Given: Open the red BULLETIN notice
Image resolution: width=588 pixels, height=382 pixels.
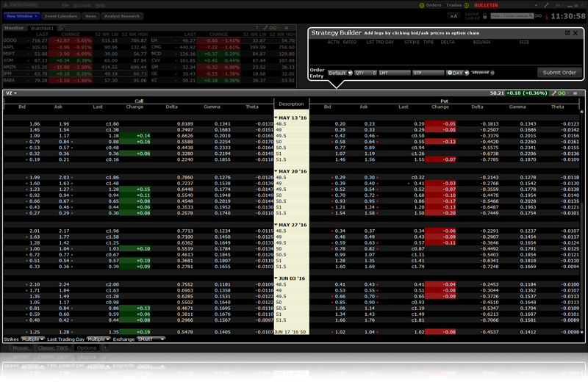Looking at the screenshot, I should click(x=486, y=5).
